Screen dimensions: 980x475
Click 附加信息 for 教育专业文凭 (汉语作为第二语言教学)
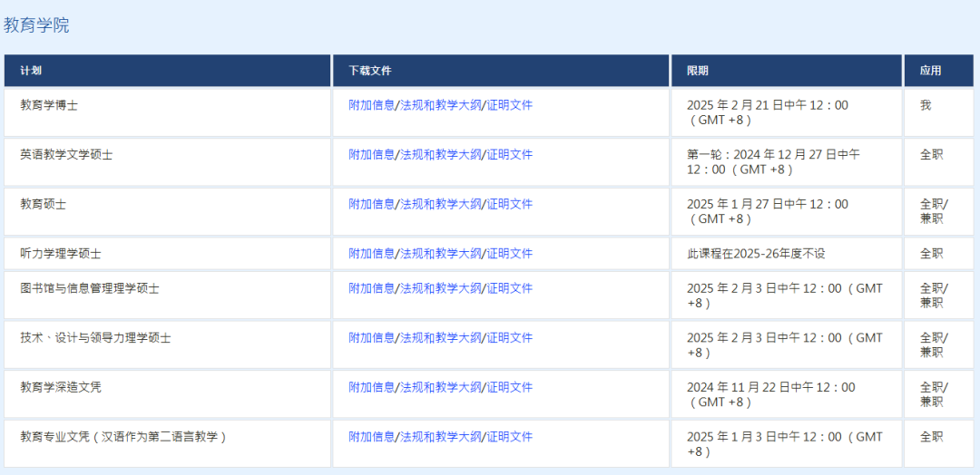(371, 437)
